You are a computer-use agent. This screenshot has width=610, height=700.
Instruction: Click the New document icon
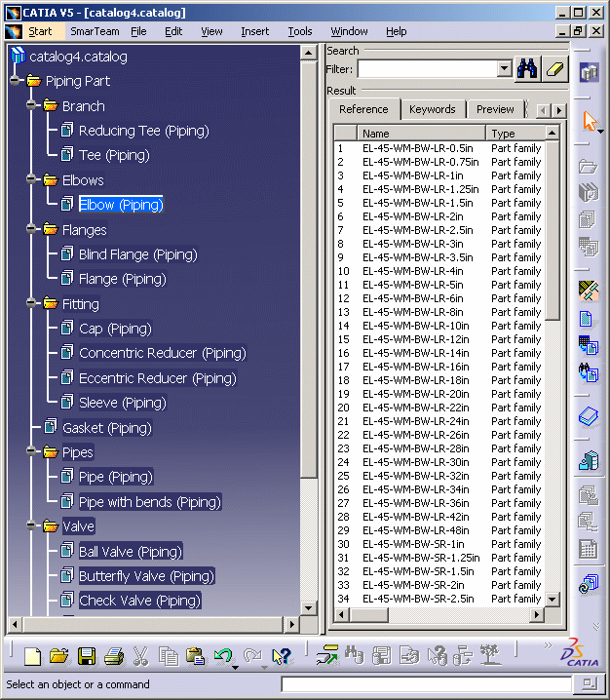(32, 657)
